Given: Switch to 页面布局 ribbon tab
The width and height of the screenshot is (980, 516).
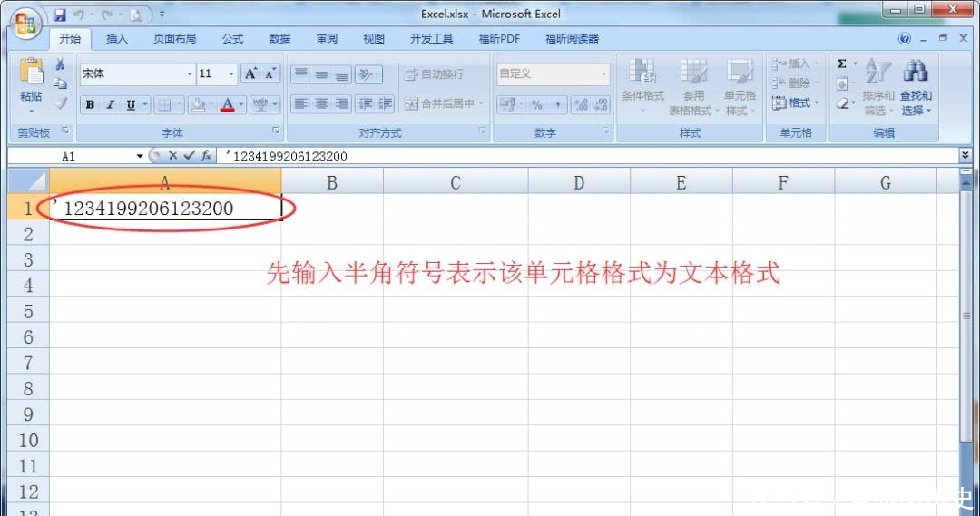Looking at the screenshot, I should coord(174,39).
